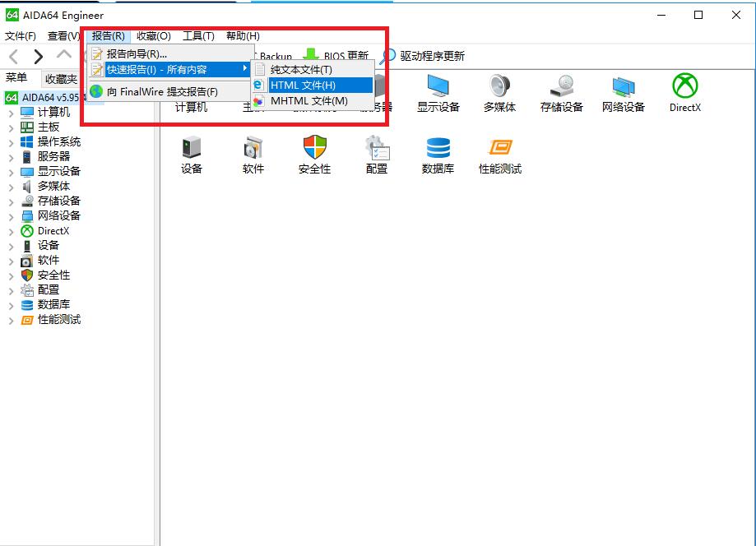Click 驱动程序更新 toolbar button
756x546 pixels.
coord(423,56)
